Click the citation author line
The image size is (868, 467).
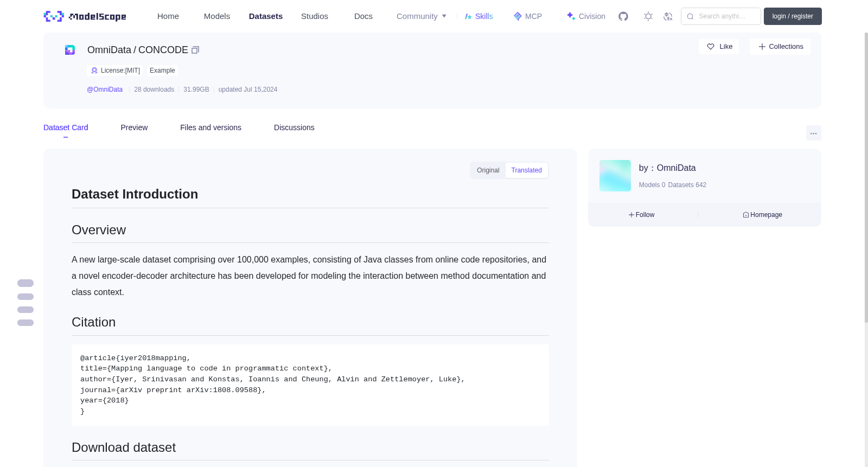point(272,379)
